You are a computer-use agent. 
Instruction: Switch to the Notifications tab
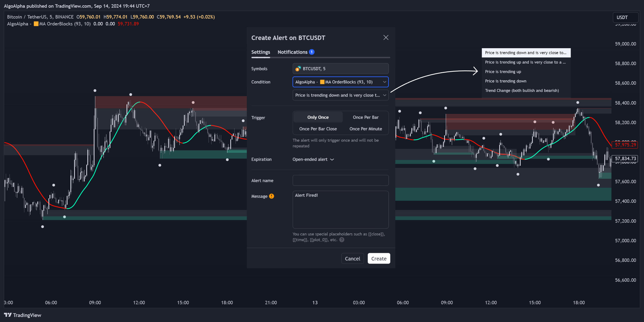coord(292,52)
